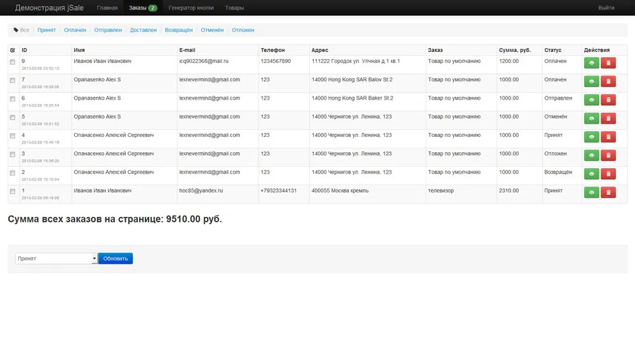Open Товары in the navbar
The height and width of the screenshot is (364, 635).
[234, 8]
